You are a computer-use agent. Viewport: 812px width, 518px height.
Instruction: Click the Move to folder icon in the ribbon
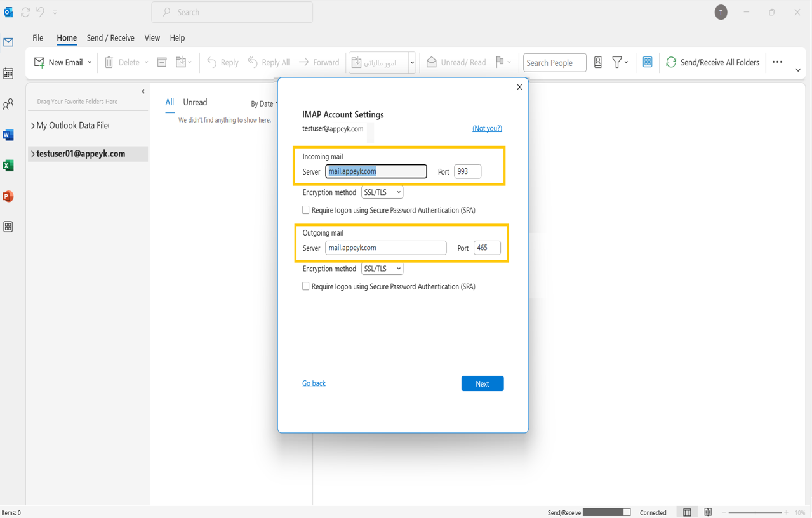coord(181,62)
